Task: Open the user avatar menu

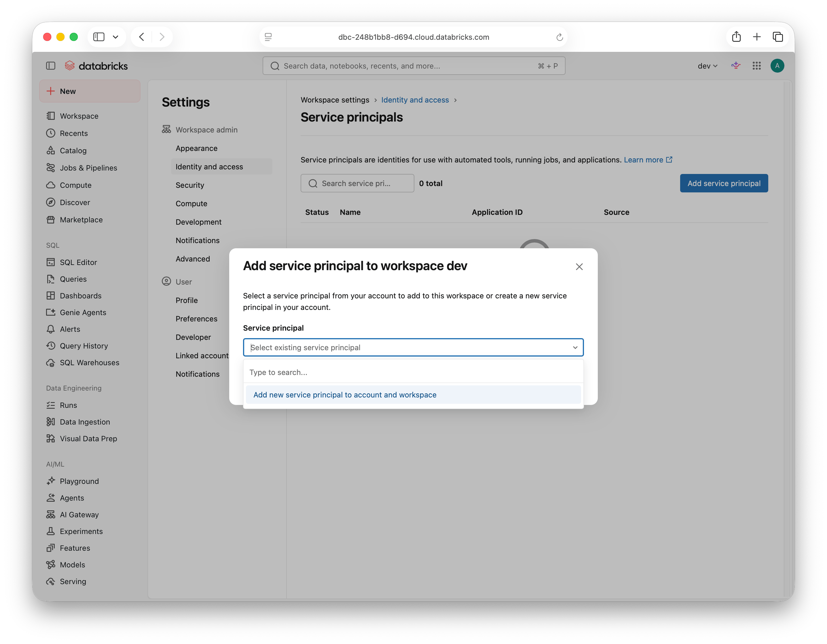Action: (777, 66)
